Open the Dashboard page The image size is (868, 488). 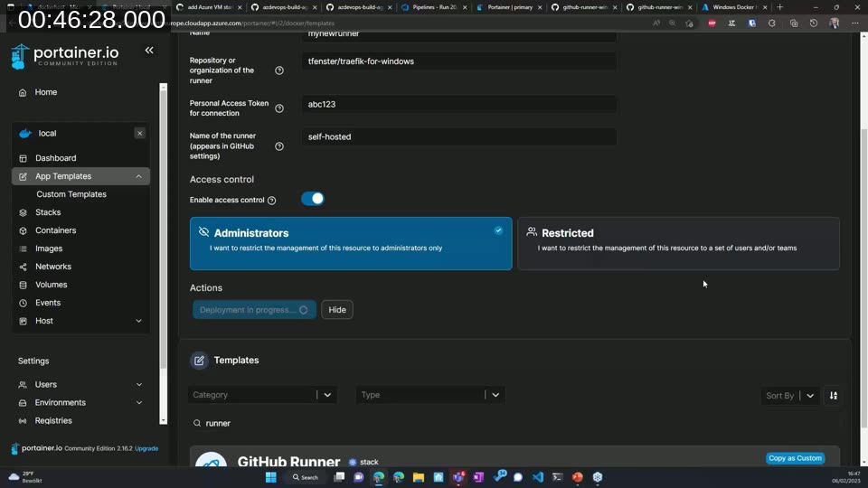pos(55,158)
